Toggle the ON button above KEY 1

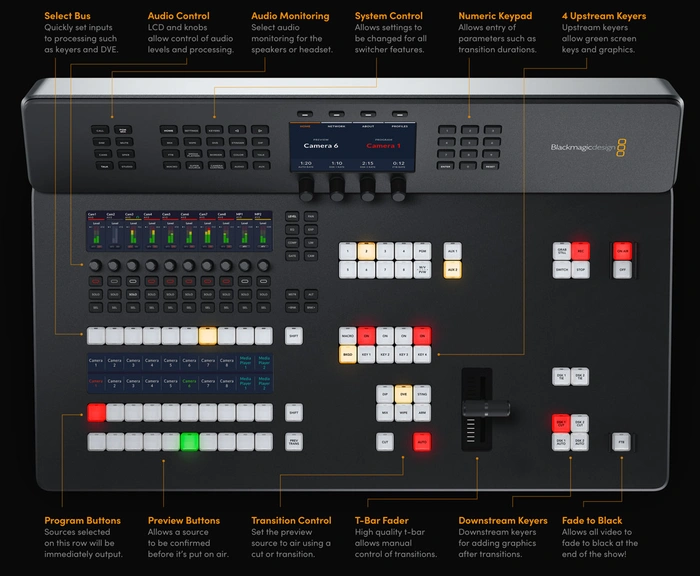(x=366, y=337)
